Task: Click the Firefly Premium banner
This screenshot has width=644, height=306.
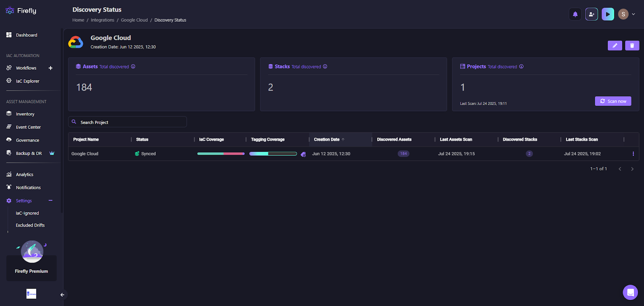Action: [31, 268]
